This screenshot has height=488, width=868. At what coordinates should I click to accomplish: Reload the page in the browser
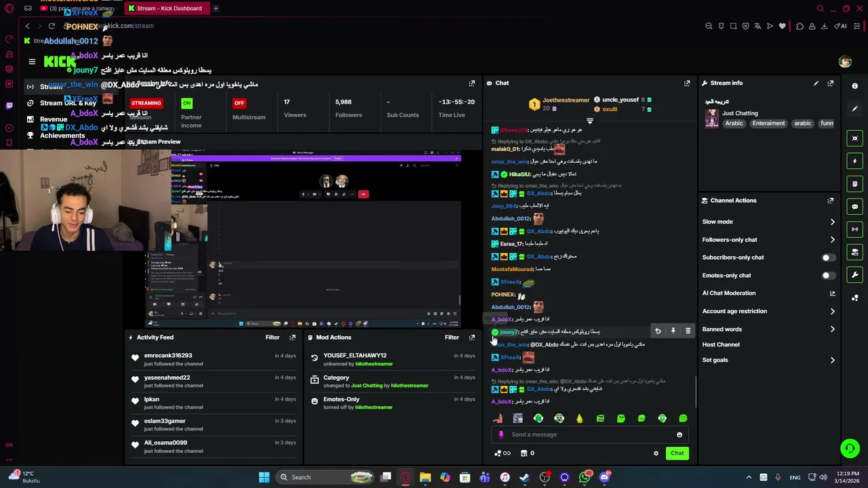pyautogui.click(x=52, y=26)
